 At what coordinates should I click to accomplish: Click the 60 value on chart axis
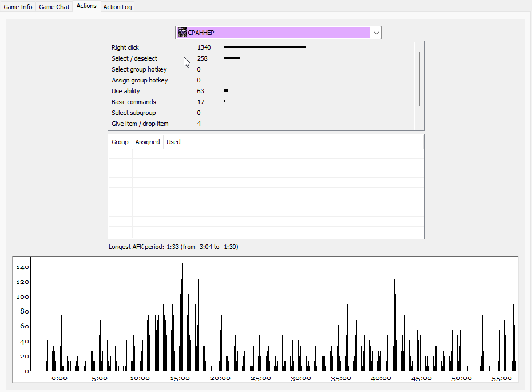click(25, 327)
